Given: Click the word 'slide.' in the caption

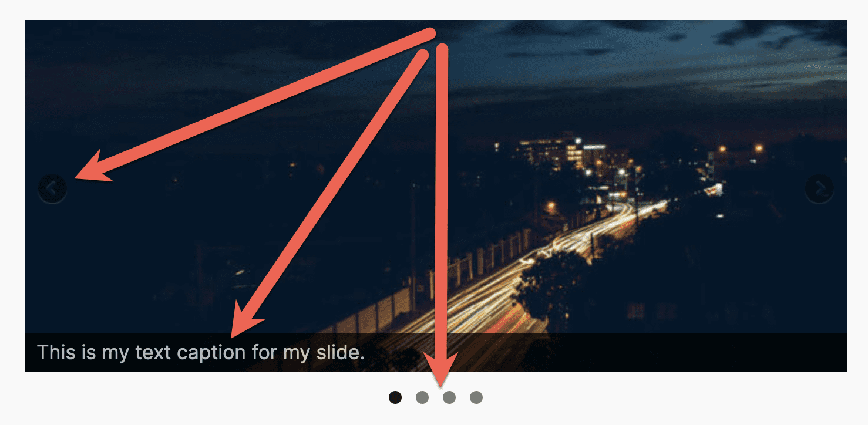Looking at the screenshot, I should point(341,353).
